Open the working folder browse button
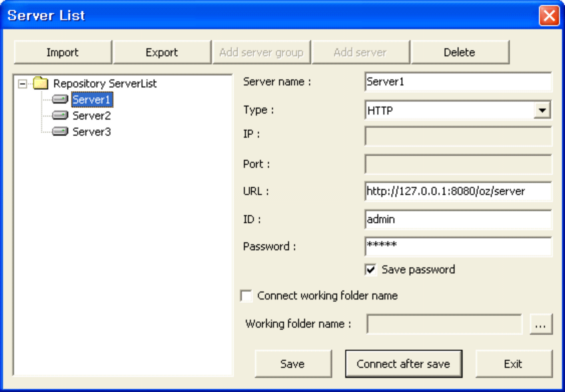This screenshot has height=392, width=565. pos(541,324)
